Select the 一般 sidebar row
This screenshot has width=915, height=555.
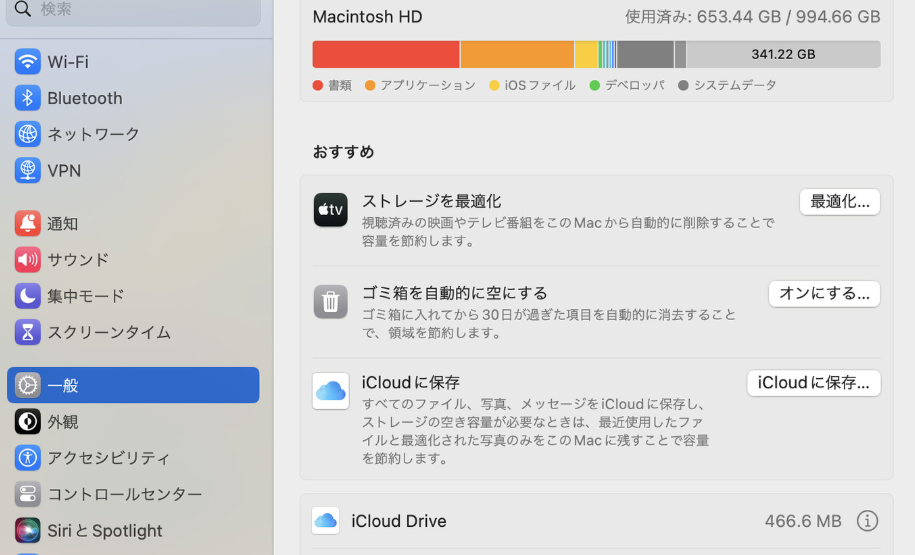[x=133, y=385]
